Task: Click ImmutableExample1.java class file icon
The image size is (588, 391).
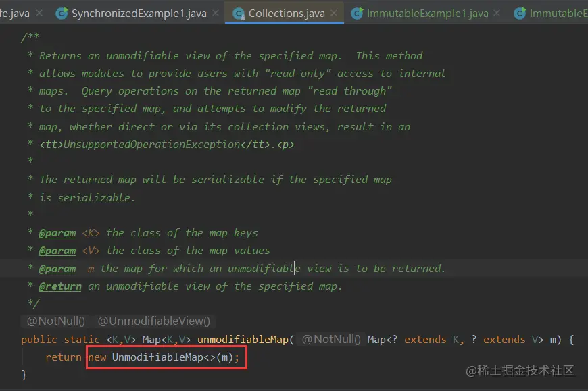Action: pos(357,14)
